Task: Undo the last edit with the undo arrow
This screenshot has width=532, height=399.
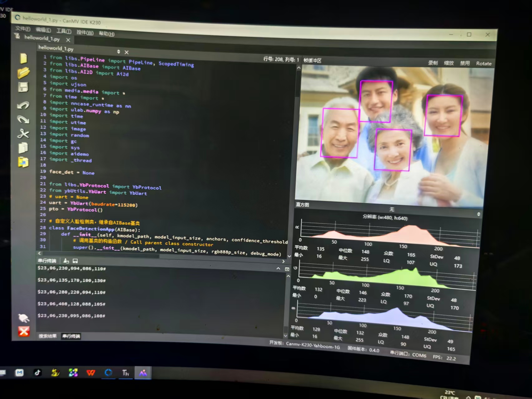Action: (x=23, y=105)
